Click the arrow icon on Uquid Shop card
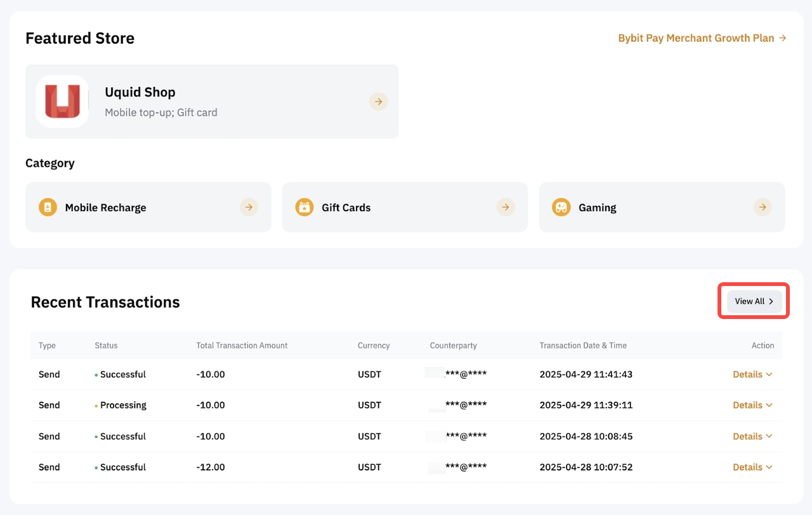This screenshot has height=515, width=812. point(379,101)
